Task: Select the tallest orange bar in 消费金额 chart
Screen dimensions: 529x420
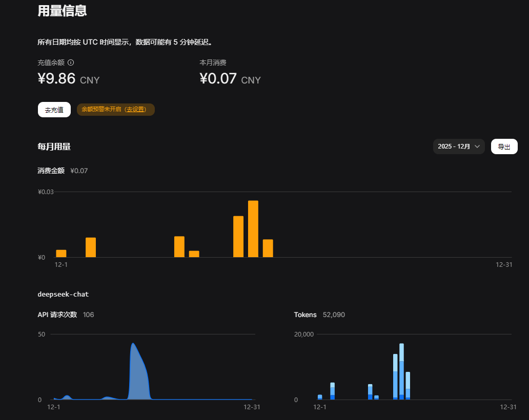Action: [x=253, y=229]
